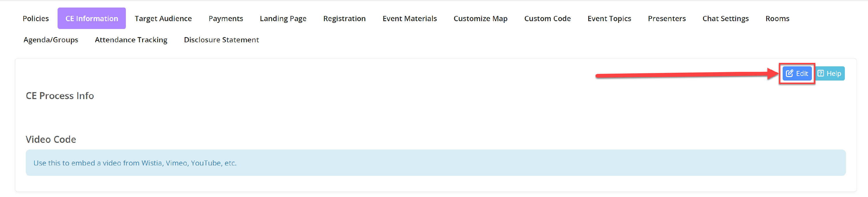Go to the Landing Page tab
Image resolution: width=868 pixels, height=197 pixels.
tap(283, 19)
